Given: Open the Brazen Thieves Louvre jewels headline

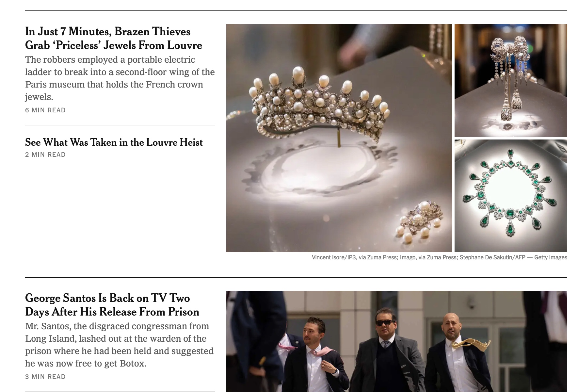Looking at the screenshot, I should (114, 38).
